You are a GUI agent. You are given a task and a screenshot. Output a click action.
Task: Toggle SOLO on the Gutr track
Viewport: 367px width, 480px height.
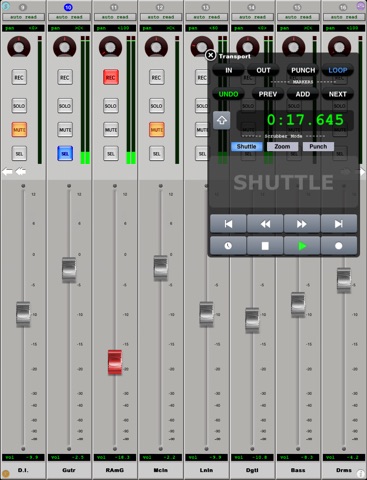65,106
